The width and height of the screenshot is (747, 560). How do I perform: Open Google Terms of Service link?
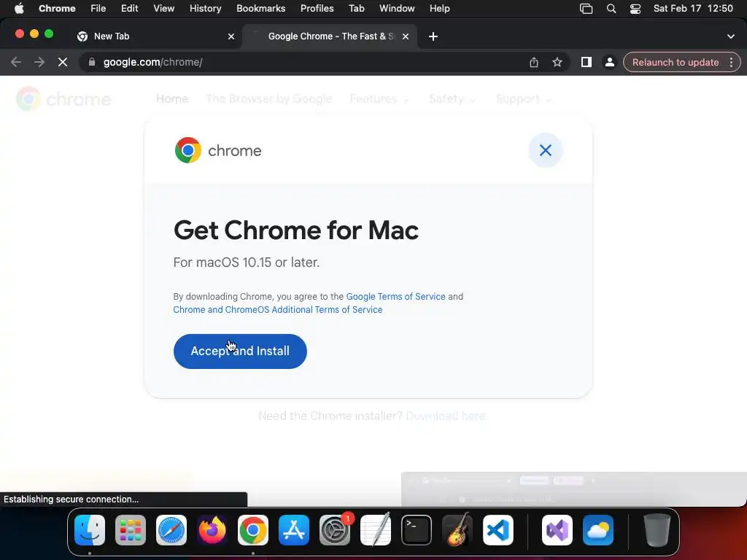395,296
